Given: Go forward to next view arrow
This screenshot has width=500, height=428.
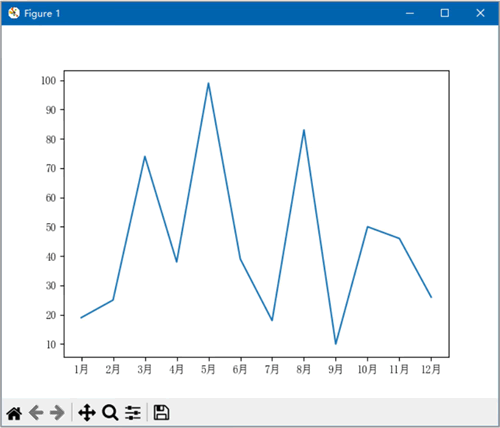Looking at the screenshot, I should [57, 413].
